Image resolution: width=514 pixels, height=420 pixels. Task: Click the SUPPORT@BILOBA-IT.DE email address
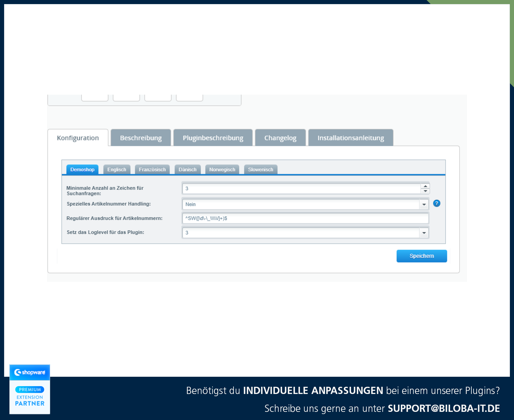444,408
